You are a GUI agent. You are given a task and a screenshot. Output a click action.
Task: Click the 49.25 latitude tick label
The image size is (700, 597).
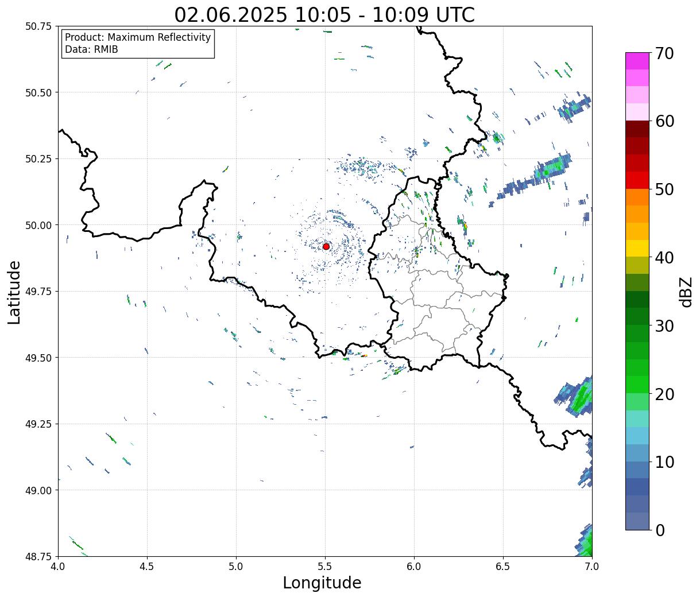click(x=38, y=424)
